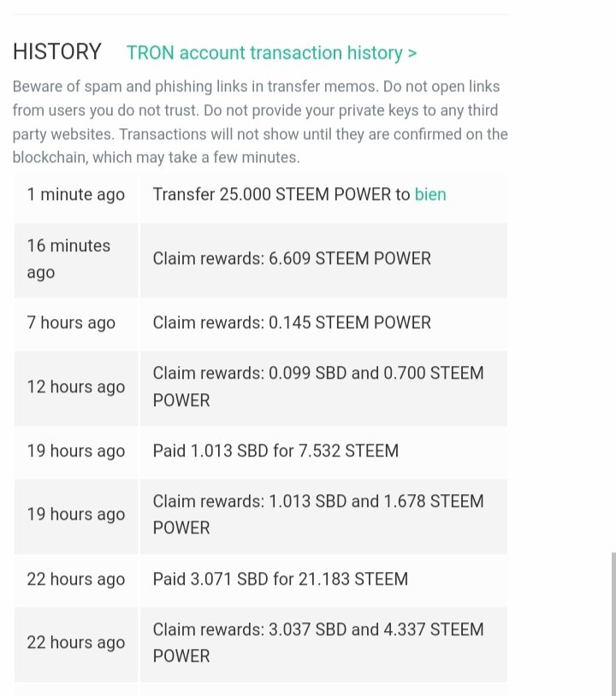This screenshot has height=696, width=616.
Task: Select the '7 hours ago' timestamp
Action: 71,322
